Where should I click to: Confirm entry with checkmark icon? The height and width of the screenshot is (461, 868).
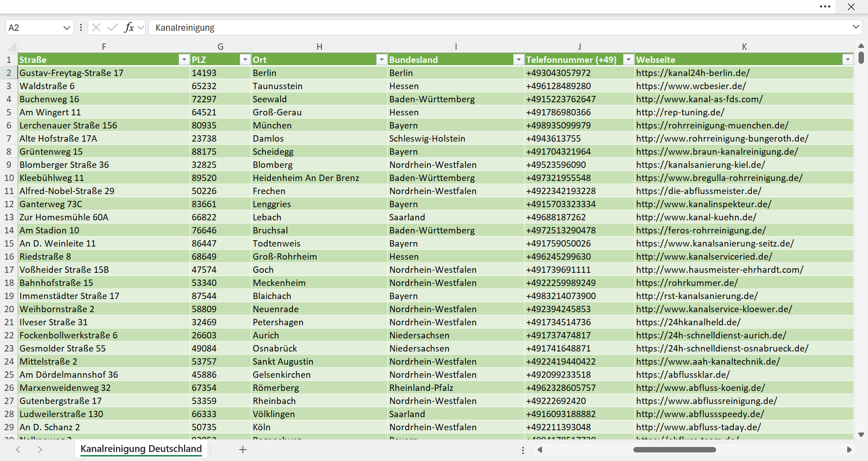pos(112,28)
